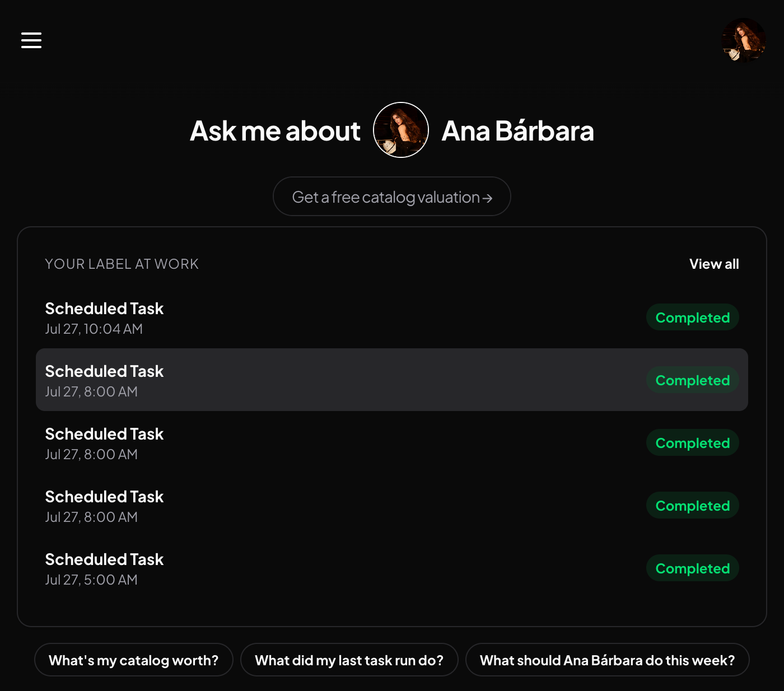This screenshot has width=784, height=691.
Task: Open the highlighted Scheduled Task row
Action: pos(392,380)
